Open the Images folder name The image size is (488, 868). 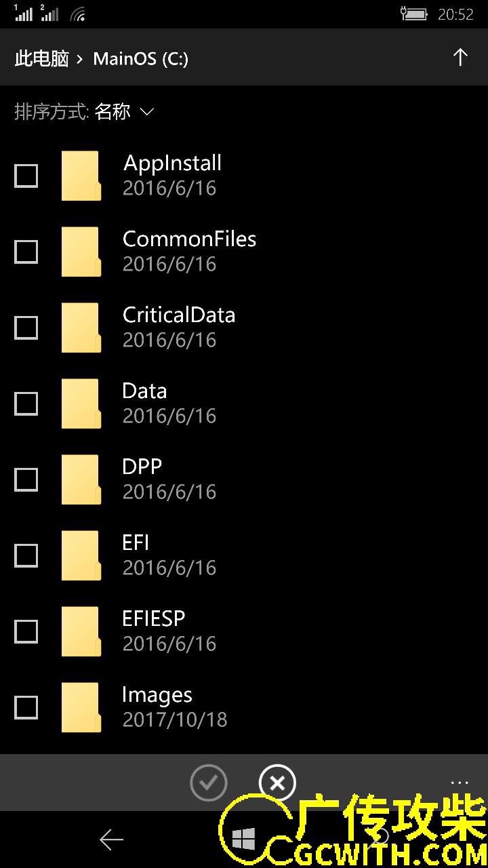point(157,695)
